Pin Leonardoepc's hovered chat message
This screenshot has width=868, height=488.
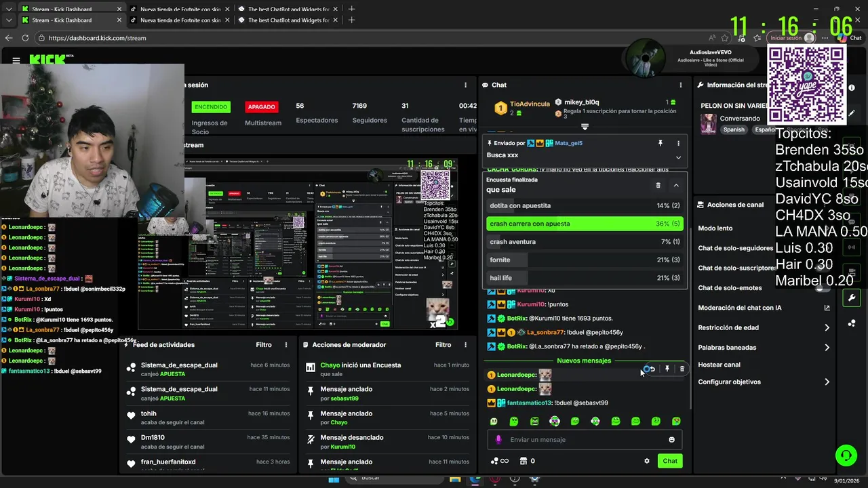[667, 369]
